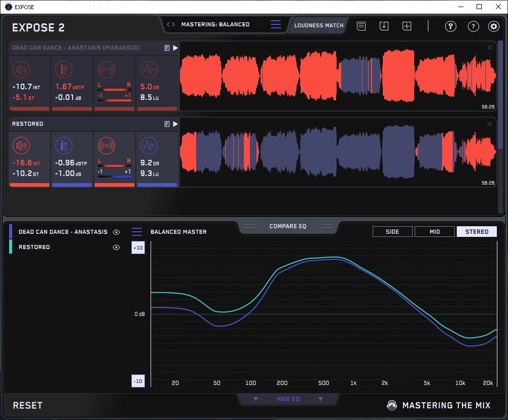Click the stereo/phase icon in Dead Can Dance track
The width and height of the screenshot is (508, 420).
(x=106, y=69)
